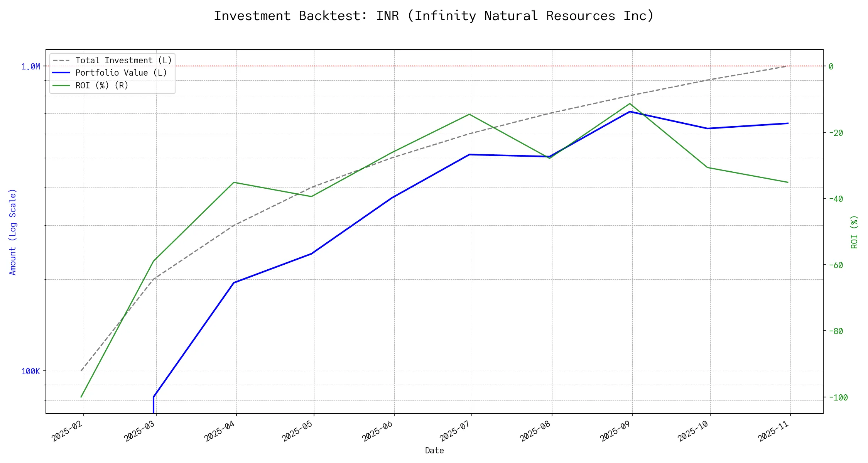Click the dashed gray Total Investment legend sample
This screenshot has height=463, width=868.
pyautogui.click(x=61, y=61)
